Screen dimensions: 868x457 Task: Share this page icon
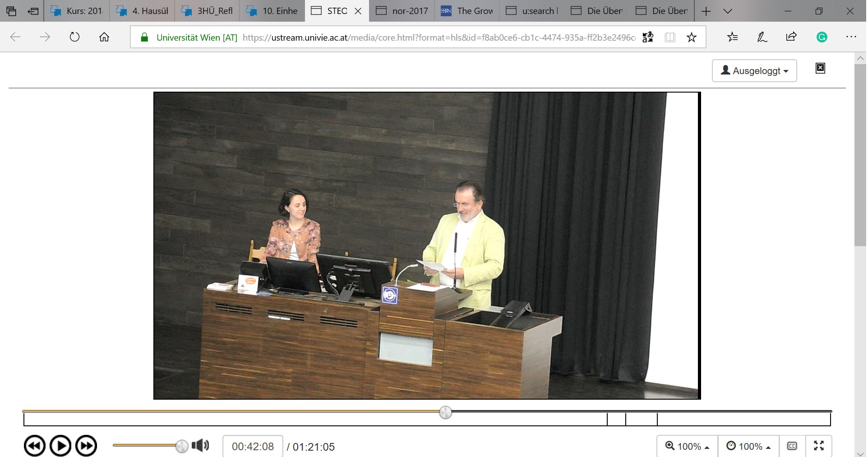(791, 37)
